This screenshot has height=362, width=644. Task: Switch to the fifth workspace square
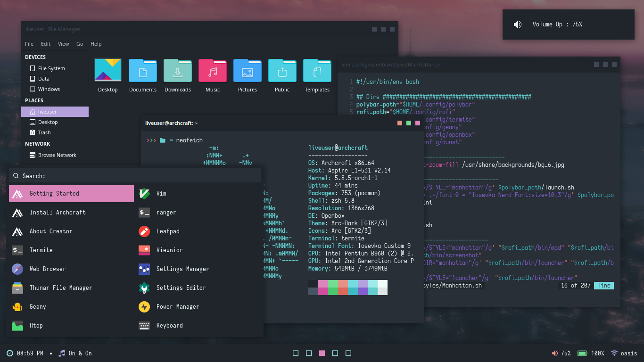click(x=348, y=353)
